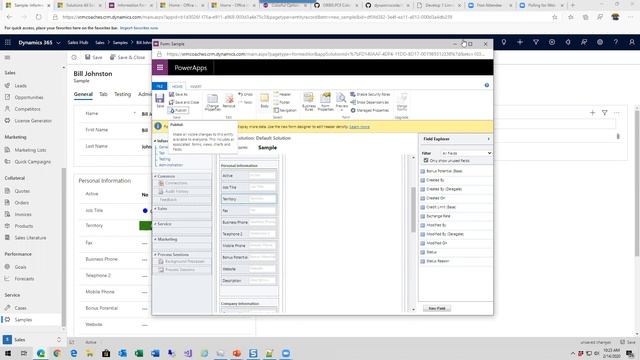Open Windows Start menu
This screenshot has height=360, width=640.
8,353
